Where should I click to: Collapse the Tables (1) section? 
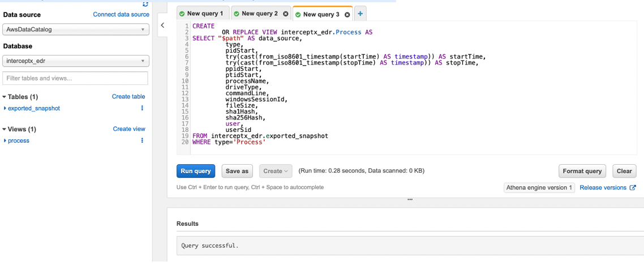pyautogui.click(x=5, y=97)
